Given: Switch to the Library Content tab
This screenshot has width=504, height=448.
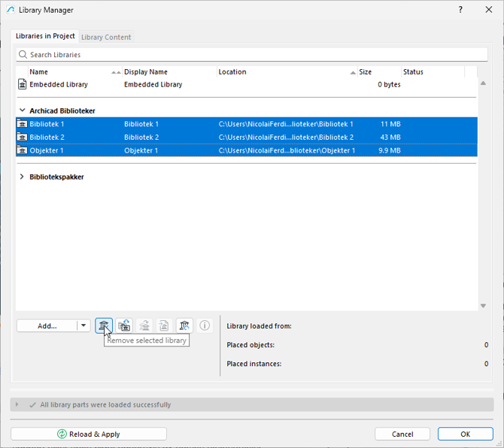Looking at the screenshot, I should click(x=106, y=37).
